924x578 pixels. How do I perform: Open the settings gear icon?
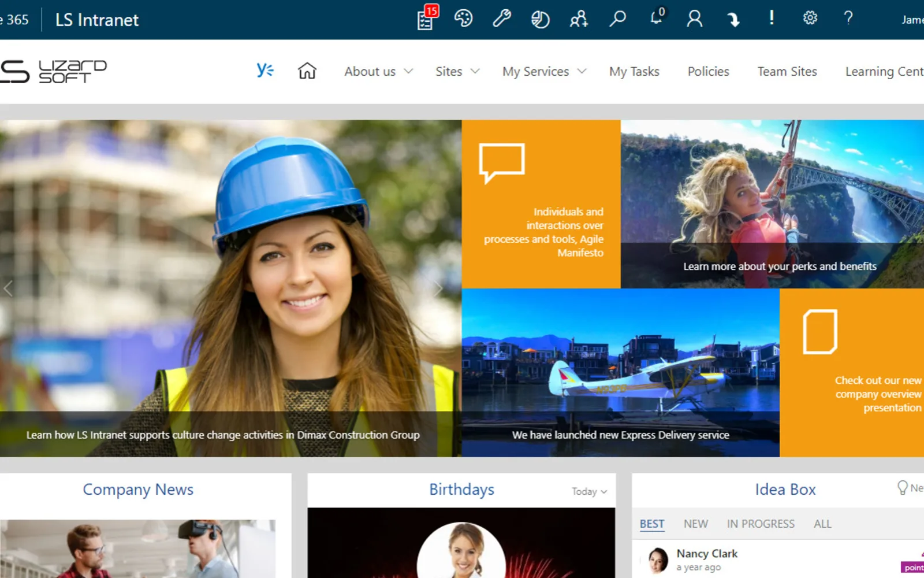click(810, 18)
